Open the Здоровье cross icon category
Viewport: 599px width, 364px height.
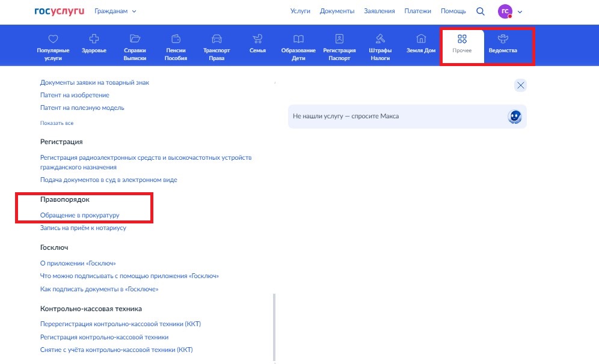click(x=94, y=38)
